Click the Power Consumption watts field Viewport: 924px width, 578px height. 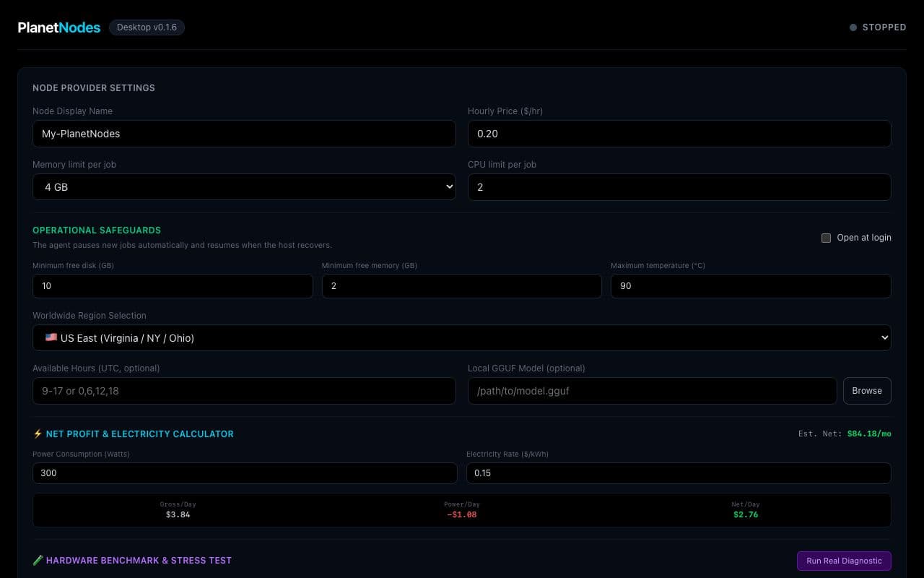click(x=245, y=473)
